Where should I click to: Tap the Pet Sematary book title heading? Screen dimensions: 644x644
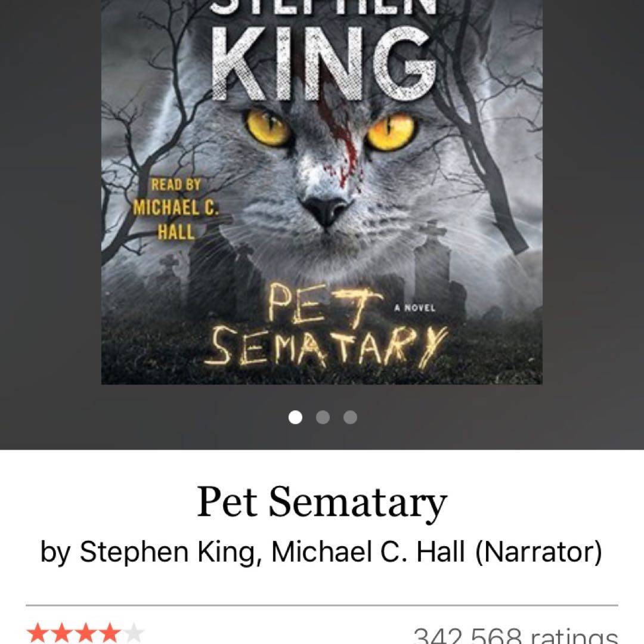pyautogui.click(x=322, y=503)
